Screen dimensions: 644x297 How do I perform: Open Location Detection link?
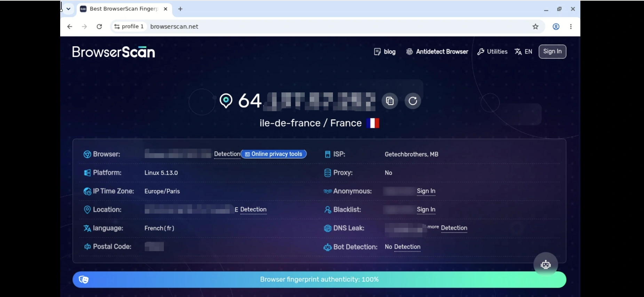coord(253,209)
